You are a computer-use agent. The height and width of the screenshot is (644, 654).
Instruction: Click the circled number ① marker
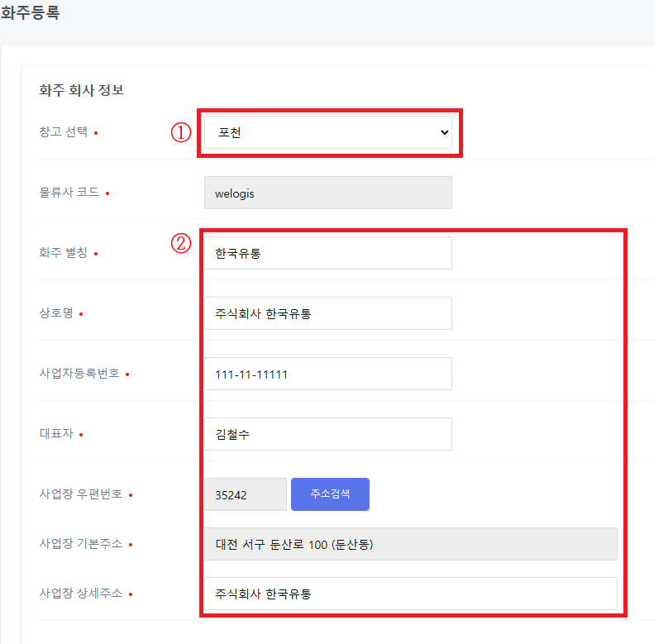point(181,132)
